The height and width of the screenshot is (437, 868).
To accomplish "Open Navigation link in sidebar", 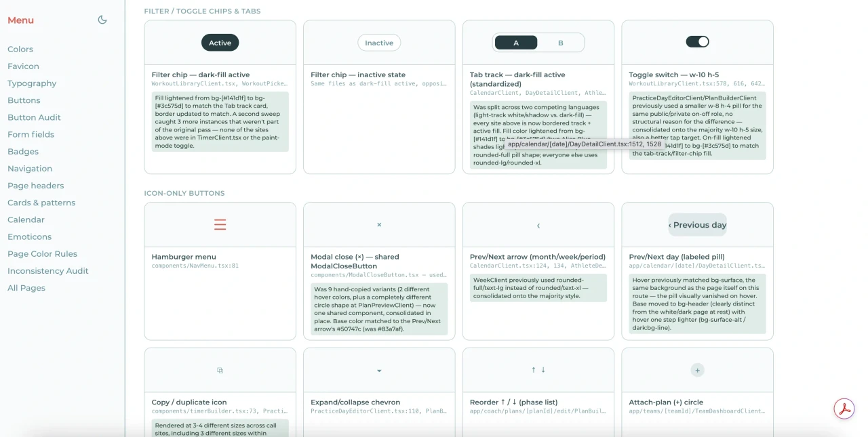I will tap(30, 168).
